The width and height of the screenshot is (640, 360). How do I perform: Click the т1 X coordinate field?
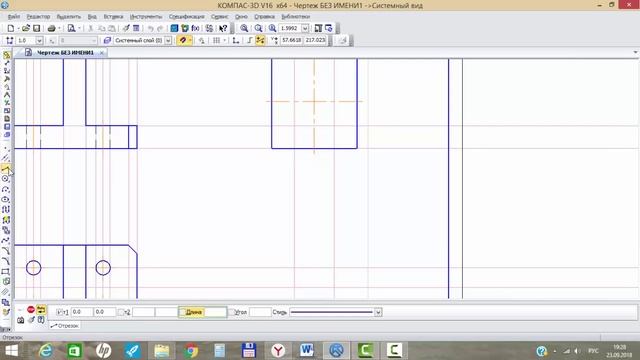(82, 312)
